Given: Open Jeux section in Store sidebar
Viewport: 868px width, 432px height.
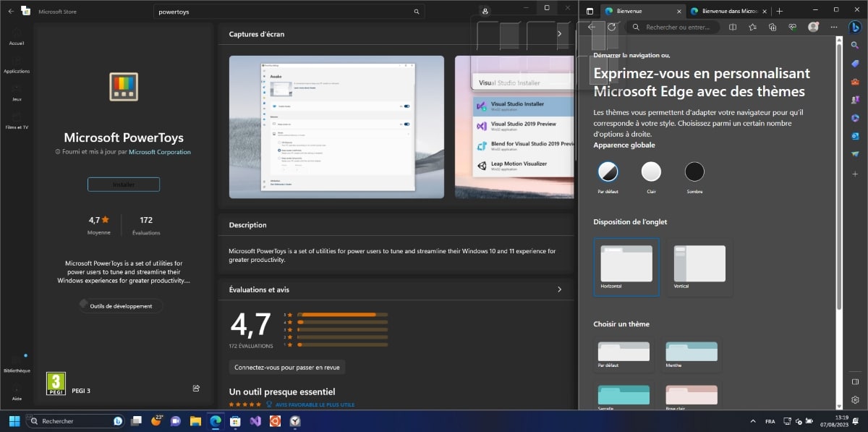Looking at the screenshot, I should point(17,93).
